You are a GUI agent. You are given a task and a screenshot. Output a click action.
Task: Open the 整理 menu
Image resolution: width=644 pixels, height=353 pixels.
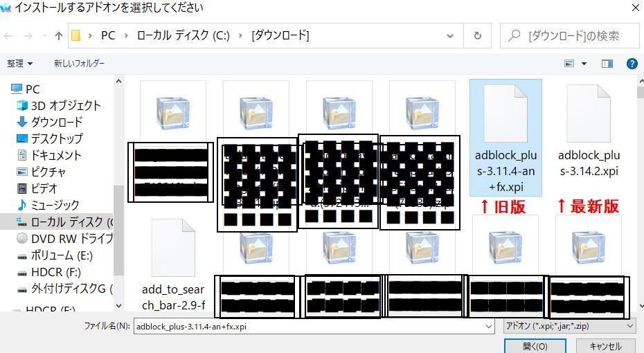tap(19, 64)
